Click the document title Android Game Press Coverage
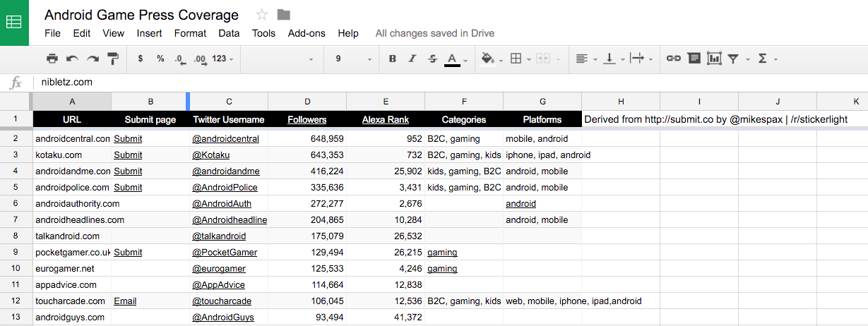868x326 pixels. point(141,15)
